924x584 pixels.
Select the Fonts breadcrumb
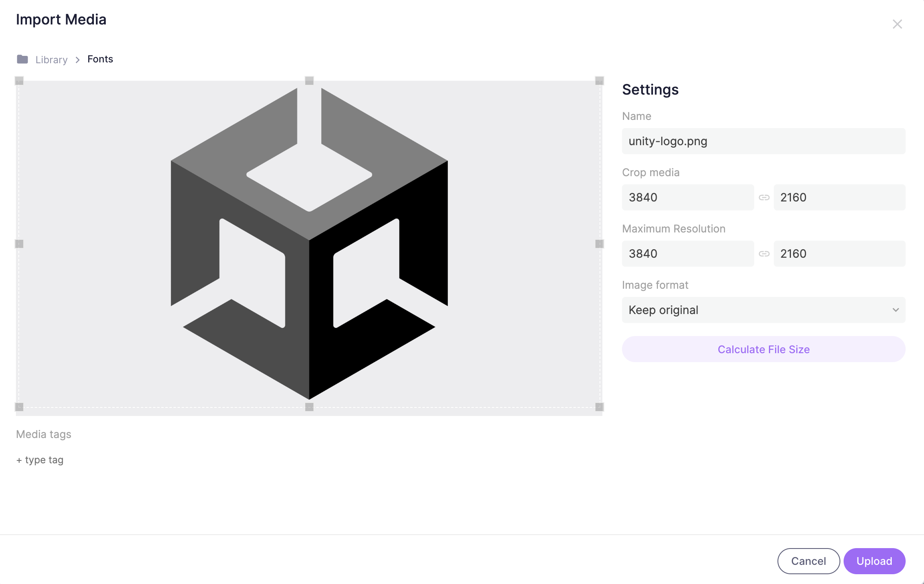[100, 59]
